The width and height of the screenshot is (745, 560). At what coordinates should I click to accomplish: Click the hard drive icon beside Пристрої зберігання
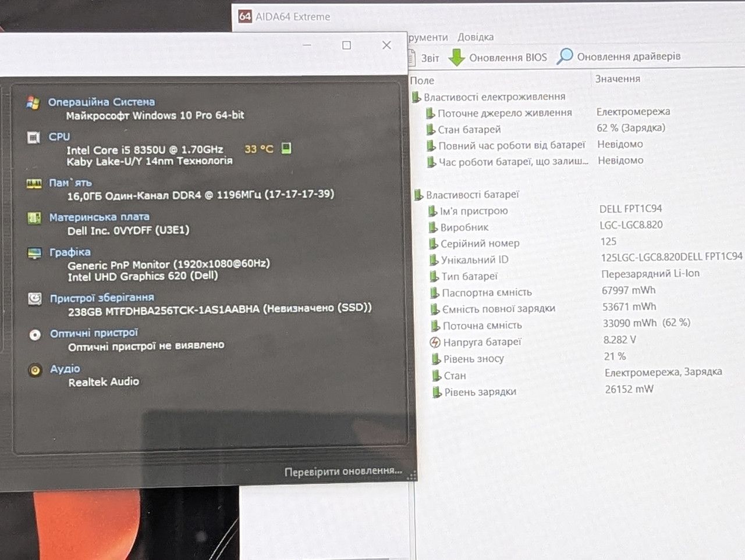tap(35, 298)
